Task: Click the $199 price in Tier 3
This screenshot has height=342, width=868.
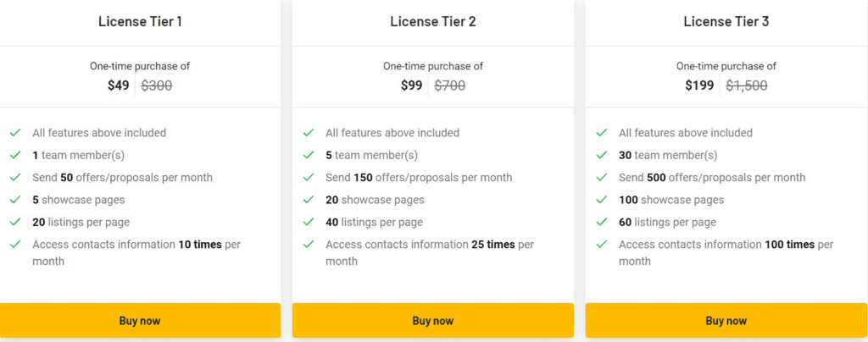Action: pyautogui.click(x=699, y=85)
